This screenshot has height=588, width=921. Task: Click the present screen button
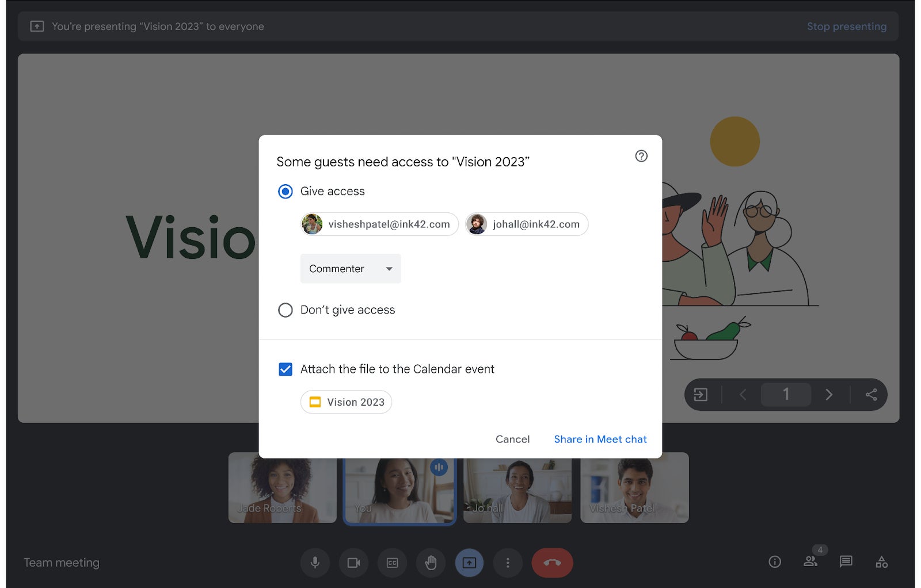click(469, 562)
